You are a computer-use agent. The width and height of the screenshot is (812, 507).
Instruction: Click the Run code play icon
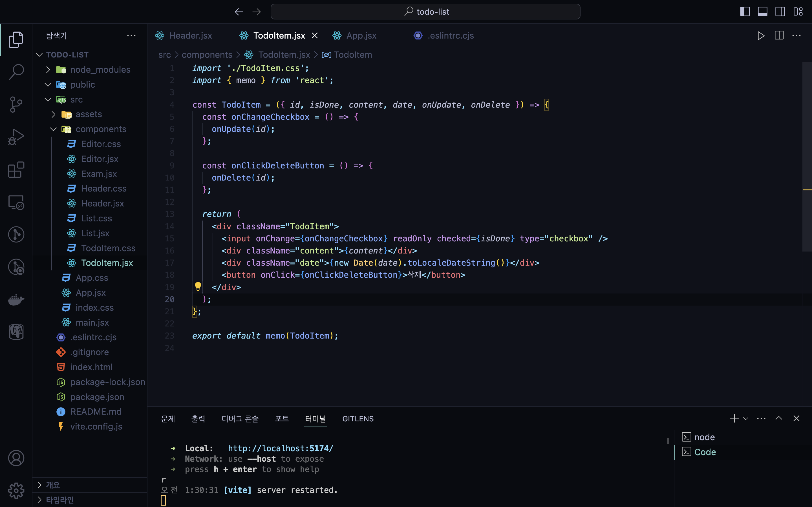click(761, 35)
